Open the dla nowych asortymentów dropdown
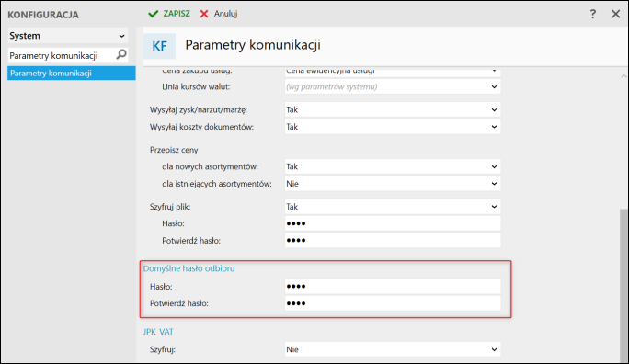 point(393,166)
